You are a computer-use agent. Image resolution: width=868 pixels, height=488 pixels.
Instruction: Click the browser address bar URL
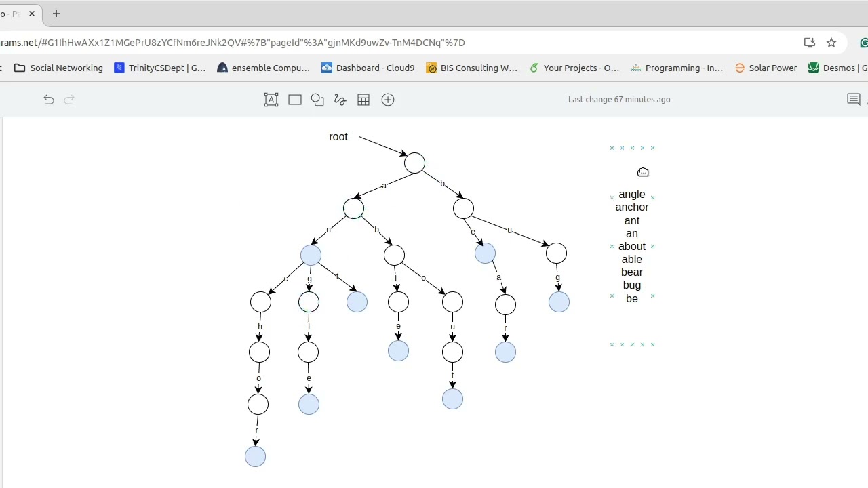tap(233, 43)
